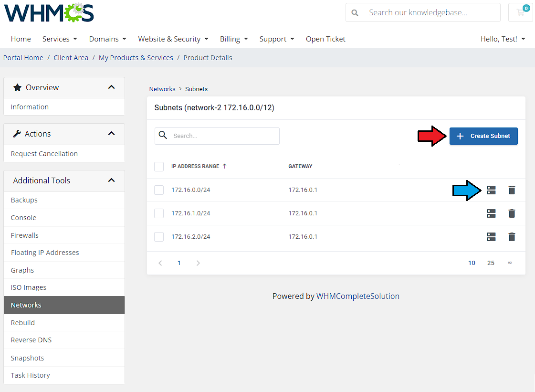Click Open Ticket in navigation

[x=325, y=39]
